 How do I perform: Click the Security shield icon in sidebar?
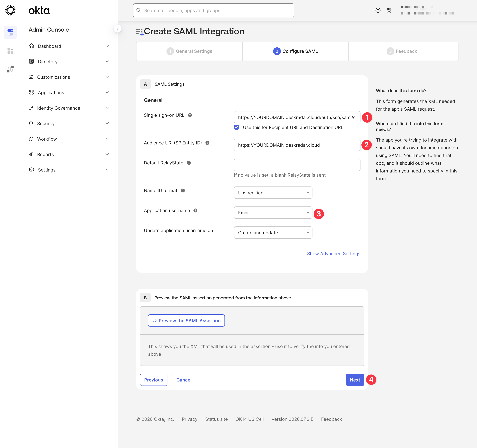coord(31,124)
